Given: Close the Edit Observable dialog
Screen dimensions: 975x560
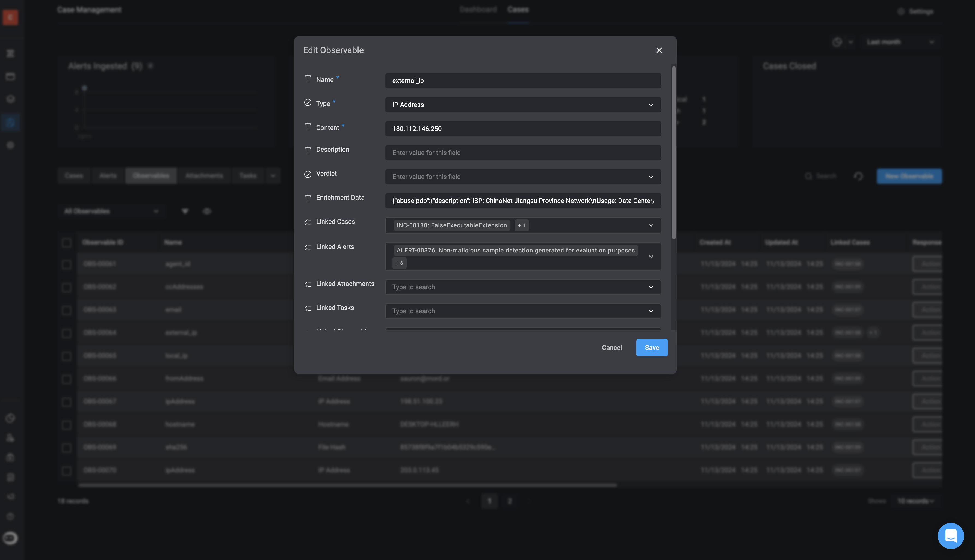Looking at the screenshot, I should click(659, 50).
